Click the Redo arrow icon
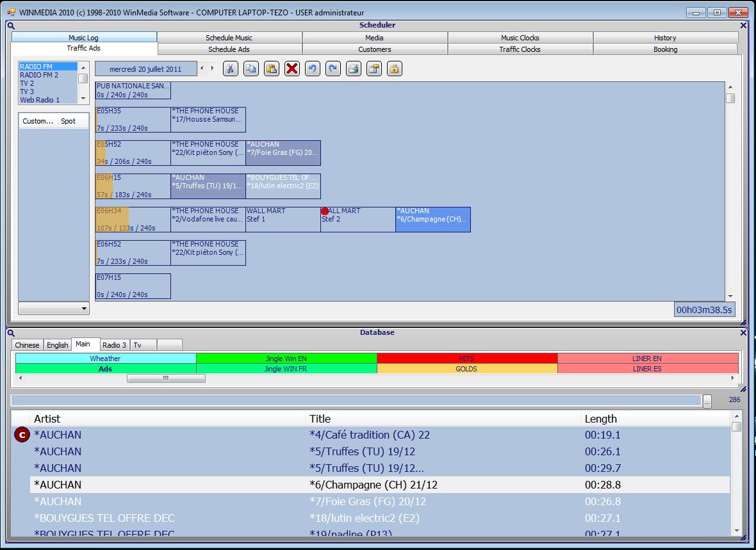 pos(333,69)
